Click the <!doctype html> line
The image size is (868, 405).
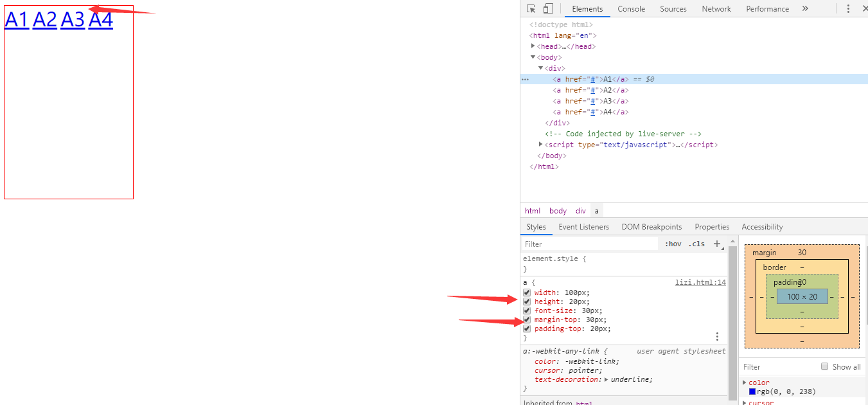click(562, 24)
